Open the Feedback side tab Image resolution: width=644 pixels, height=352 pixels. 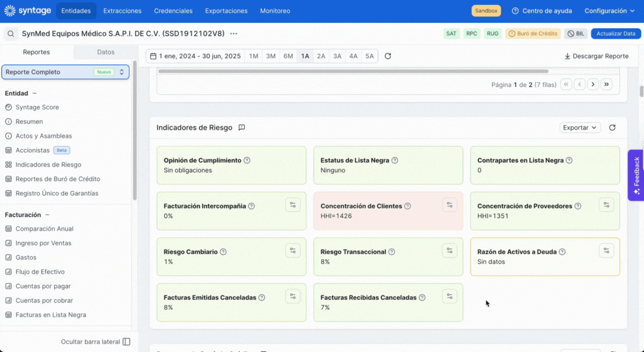[636, 175]
